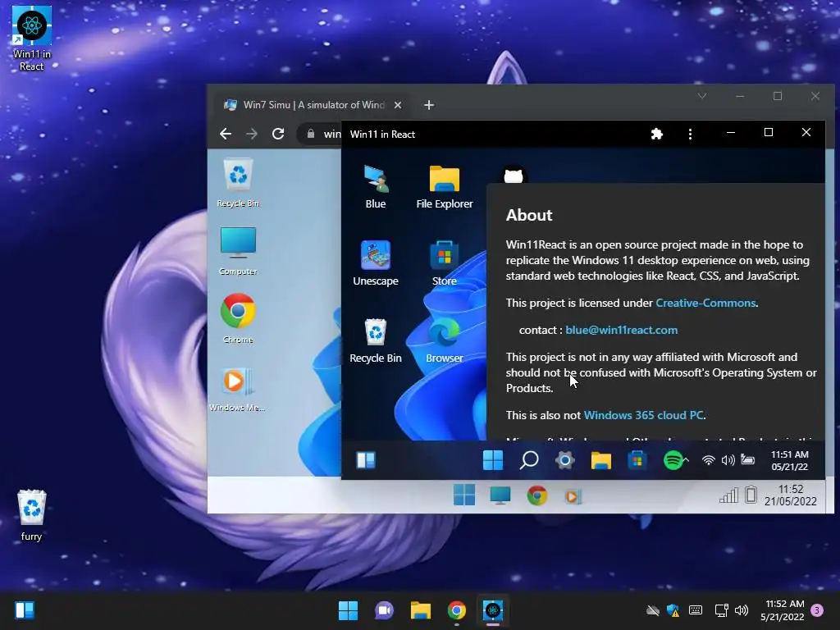The image size is (840, 630).
Task: Click the 11:52 clock in Win7 Simu taskbar
Action: point(791,495)
